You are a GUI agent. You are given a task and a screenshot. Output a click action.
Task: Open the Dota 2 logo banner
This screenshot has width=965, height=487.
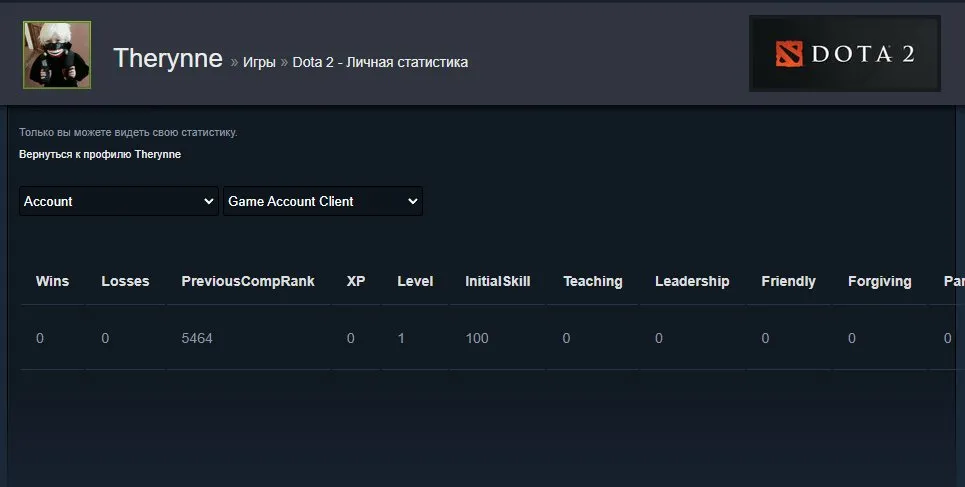[844, 54]
